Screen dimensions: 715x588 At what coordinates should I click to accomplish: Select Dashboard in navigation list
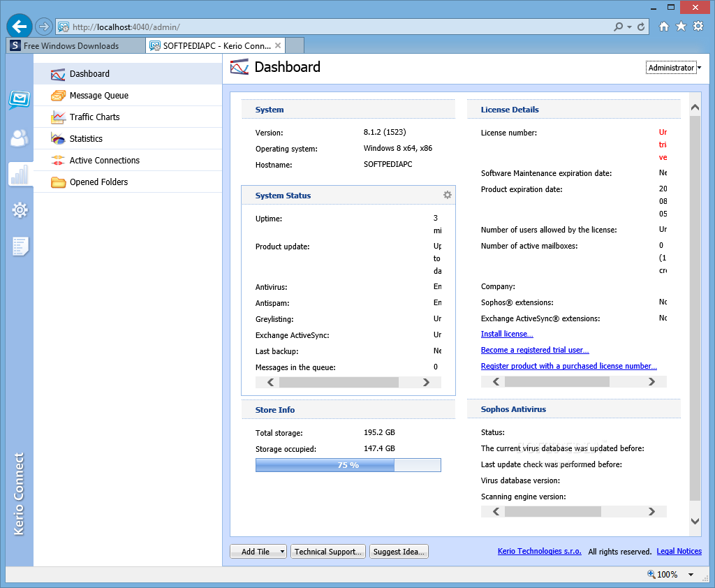(x=128, y=73)
